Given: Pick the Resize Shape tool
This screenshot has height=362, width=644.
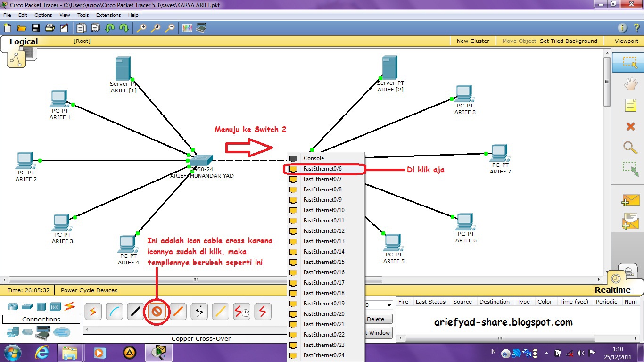Looking at the screenshot, I should coord(630,169).
